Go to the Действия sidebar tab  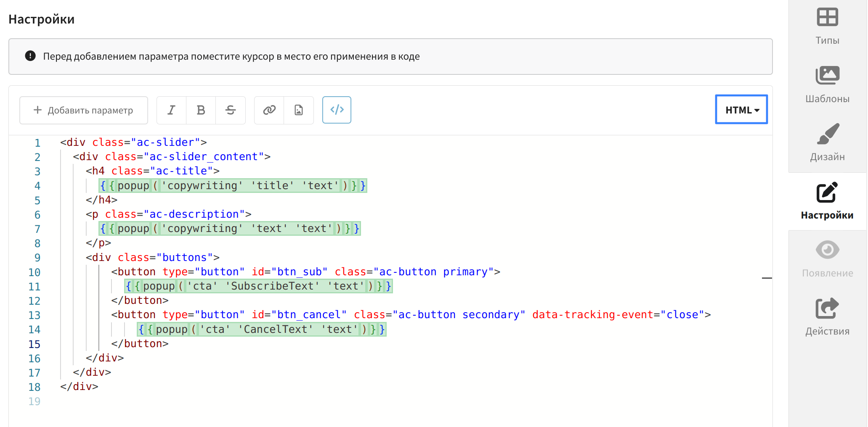point(827,317)
